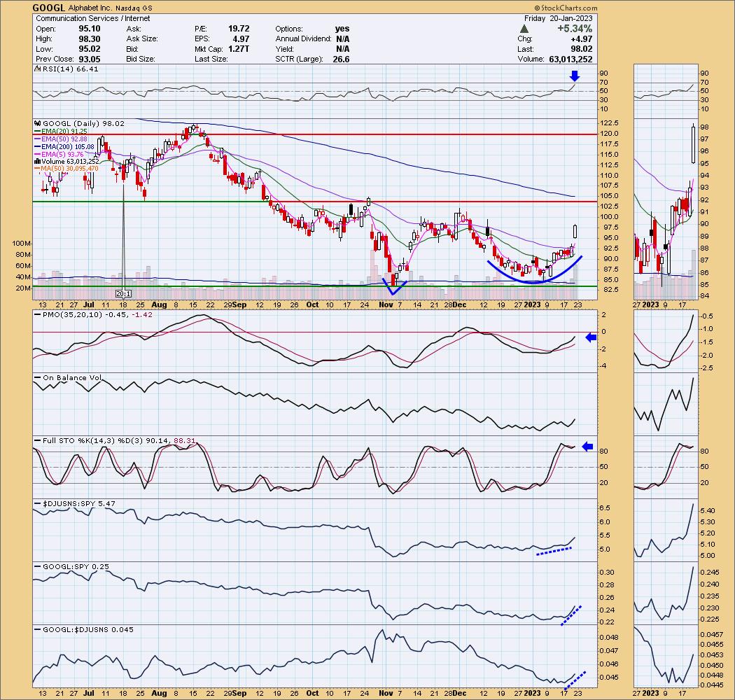Select the High value 98.30

[90, 39]
